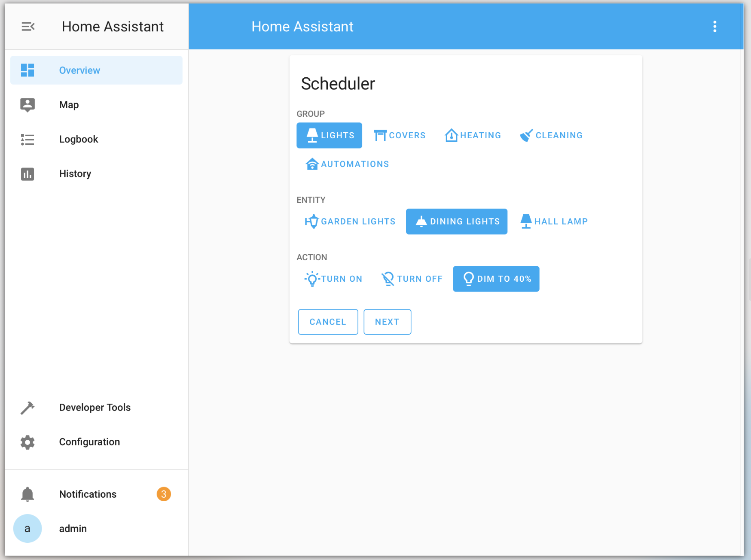Image resolution: width=751 pixels, height=560 pixels.
Task: Select the Cleaning group
Action: coord(551,135)
